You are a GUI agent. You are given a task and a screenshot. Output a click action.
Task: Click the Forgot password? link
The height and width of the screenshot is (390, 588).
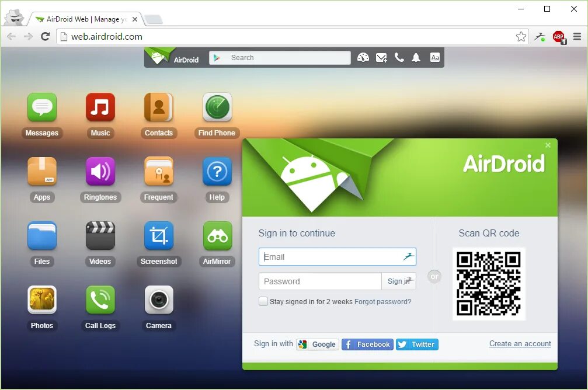[x=382, y=301]
